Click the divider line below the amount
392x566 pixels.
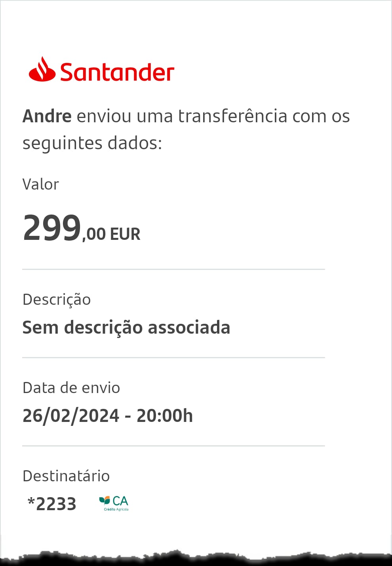(x=173, y=269)
